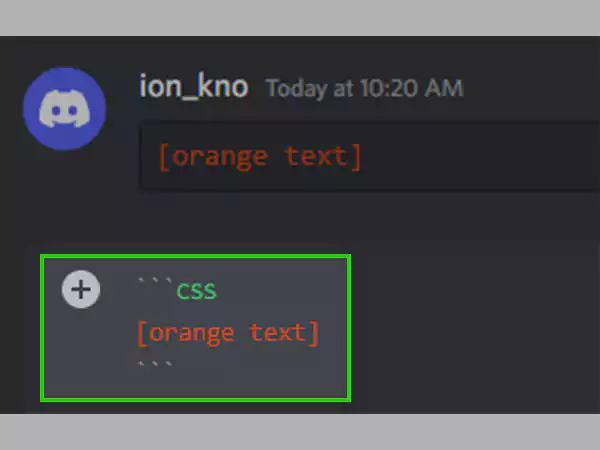Image resolution: width=600 pixels, height=450 pixels.
Task: Click the Today at 10:20 AM timestamp
Action: click(365, 88)
